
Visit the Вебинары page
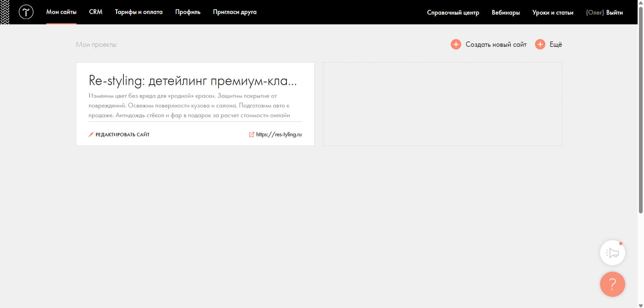click(x=506, y=13)
